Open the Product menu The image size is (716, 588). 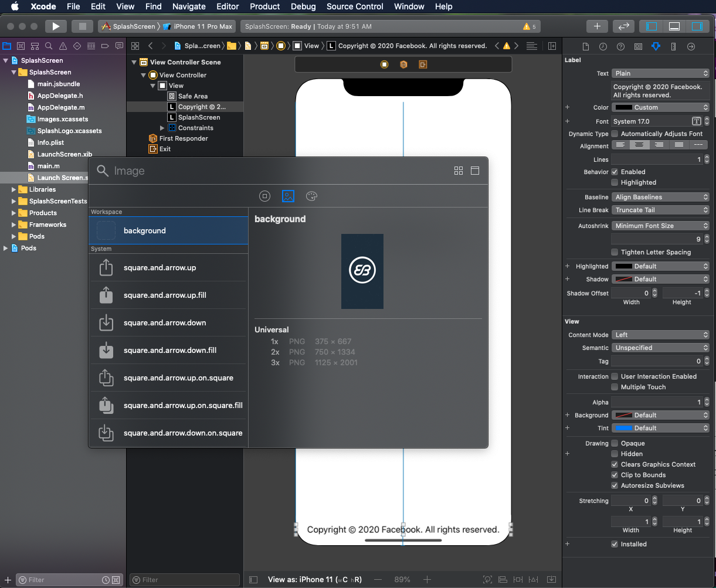(265, 6)
